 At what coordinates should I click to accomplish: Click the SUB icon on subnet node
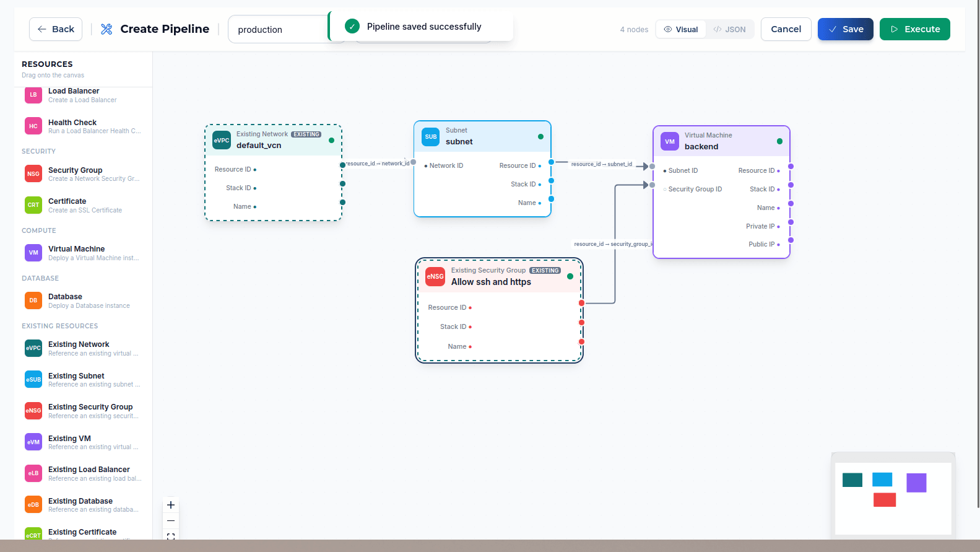(x=431, y=136)
